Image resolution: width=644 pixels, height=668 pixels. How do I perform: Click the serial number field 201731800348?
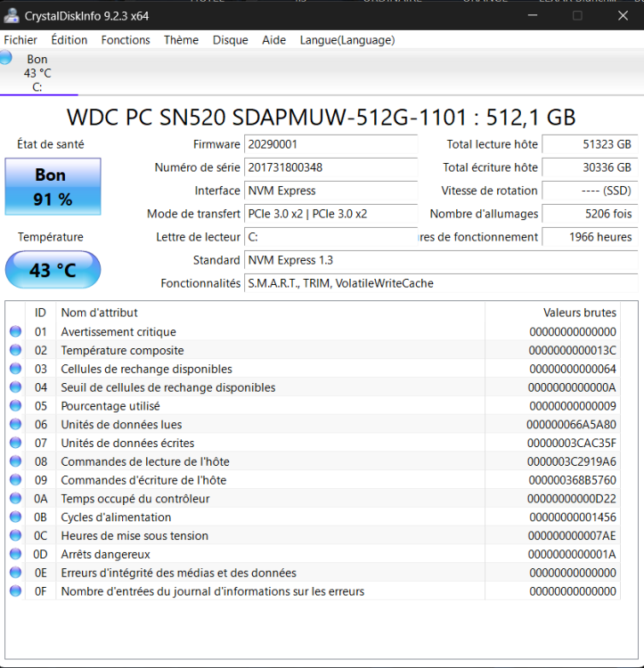click(x=330, y=167)
